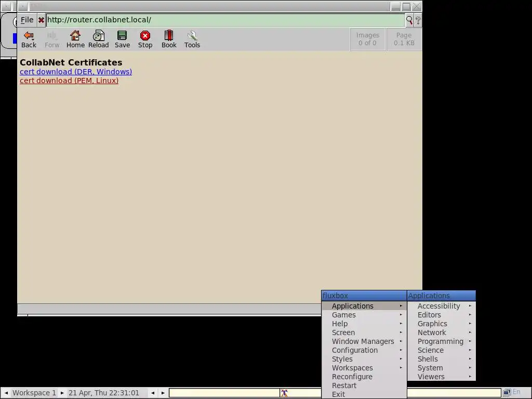Viewport: 532px width, 399px height.
Task: Click the fluxbox menu title bar
Action: [x=364, y=296]
